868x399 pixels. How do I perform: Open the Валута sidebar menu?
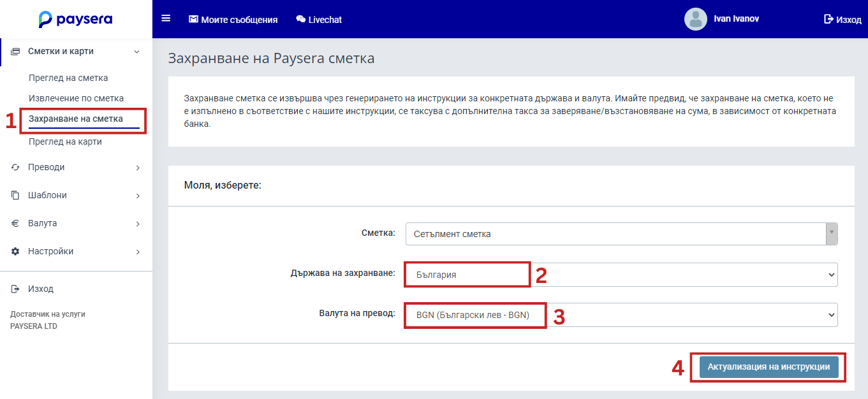[76, 224]
